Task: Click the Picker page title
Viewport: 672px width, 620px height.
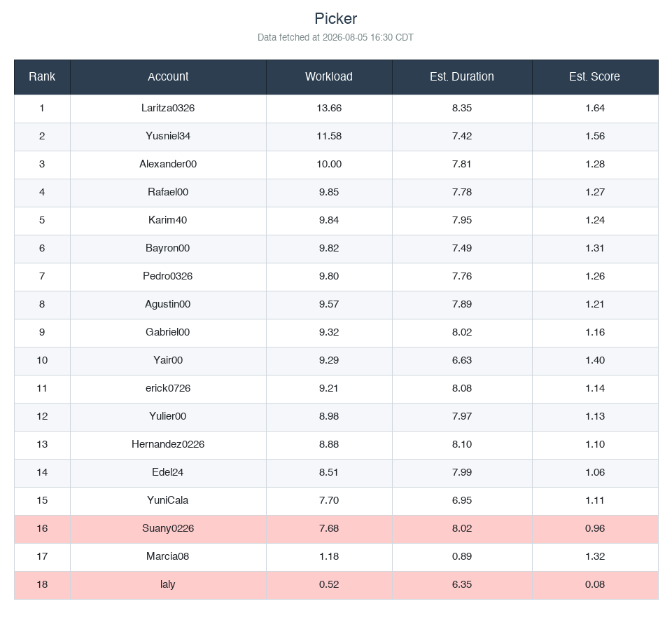Action: coord(335,19)
